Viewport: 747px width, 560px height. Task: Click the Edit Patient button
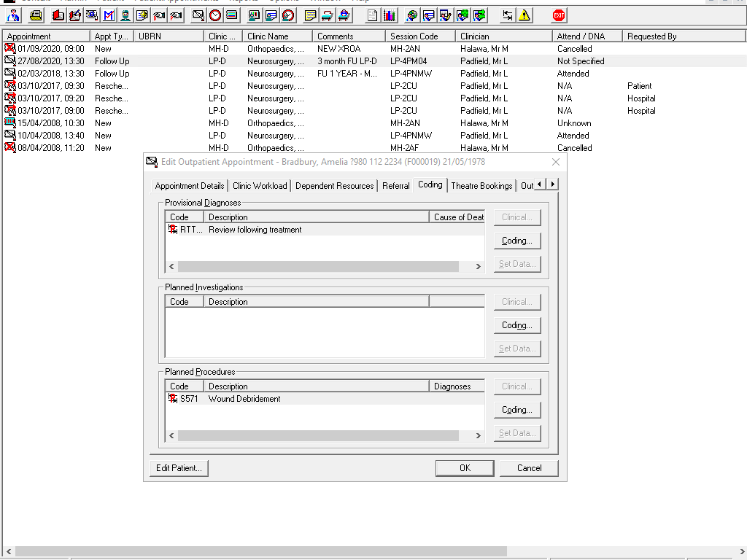tap(179, 468)
